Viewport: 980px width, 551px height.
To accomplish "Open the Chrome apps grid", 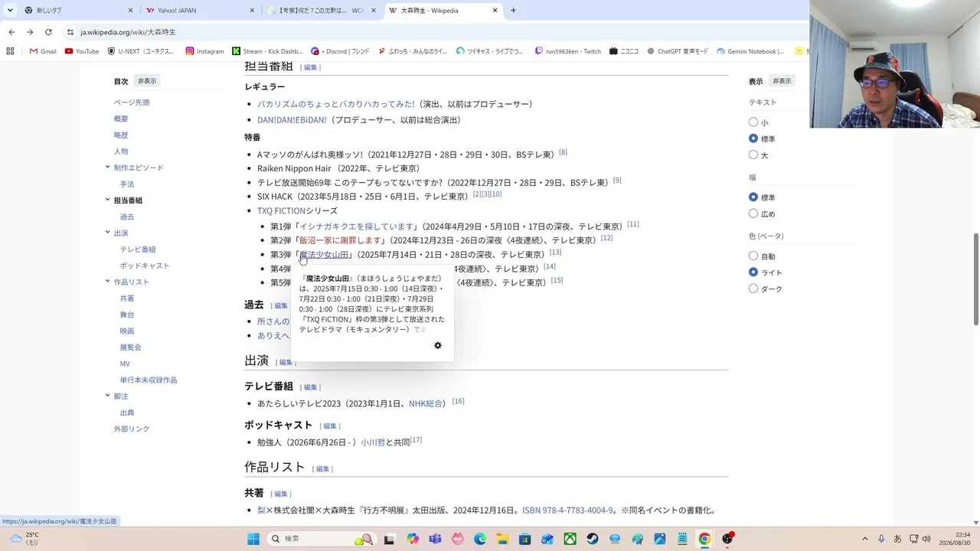I will point(10,51).
